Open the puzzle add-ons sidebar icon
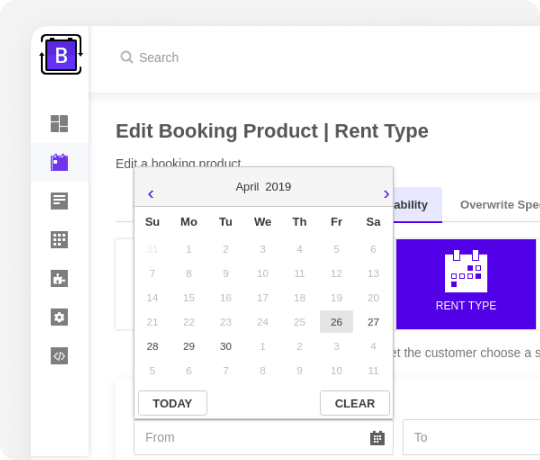This screenshot has height=460, width=540. click(59, 278)
